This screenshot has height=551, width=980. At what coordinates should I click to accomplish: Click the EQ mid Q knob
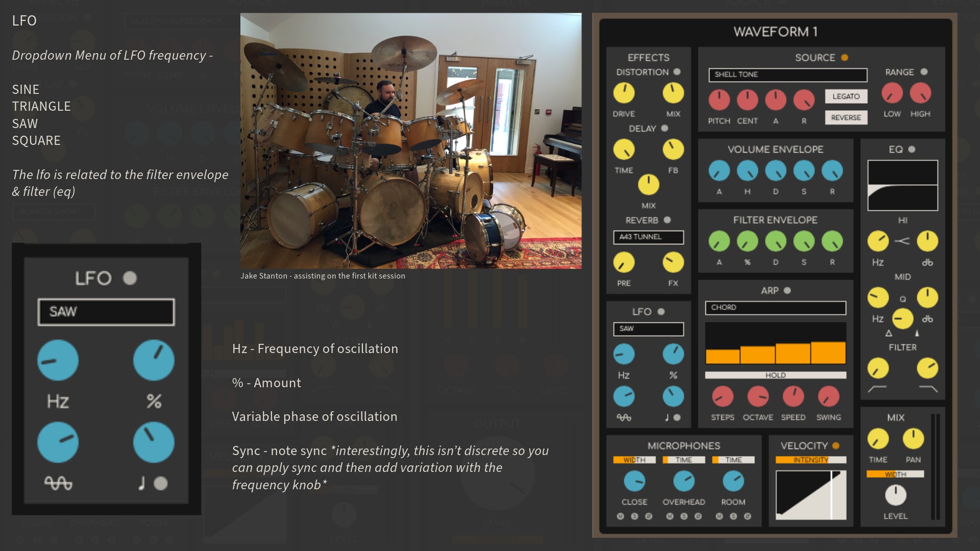[x=902, y=319]
